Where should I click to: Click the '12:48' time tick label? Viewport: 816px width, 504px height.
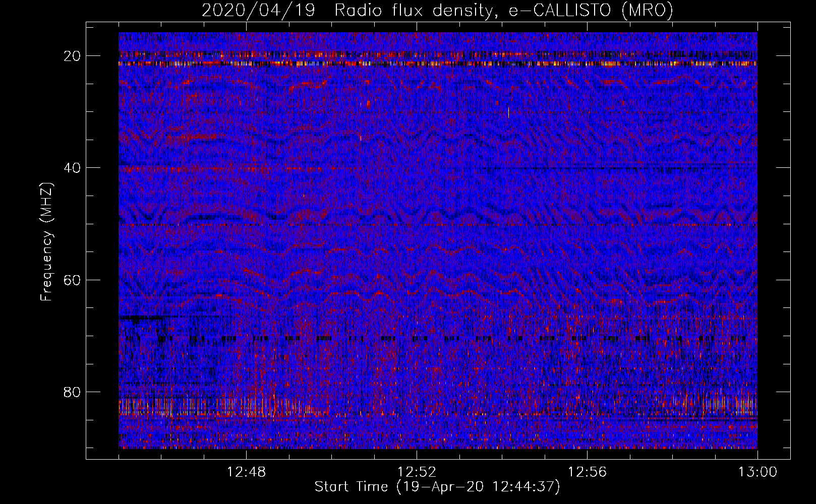pos(246,472)
